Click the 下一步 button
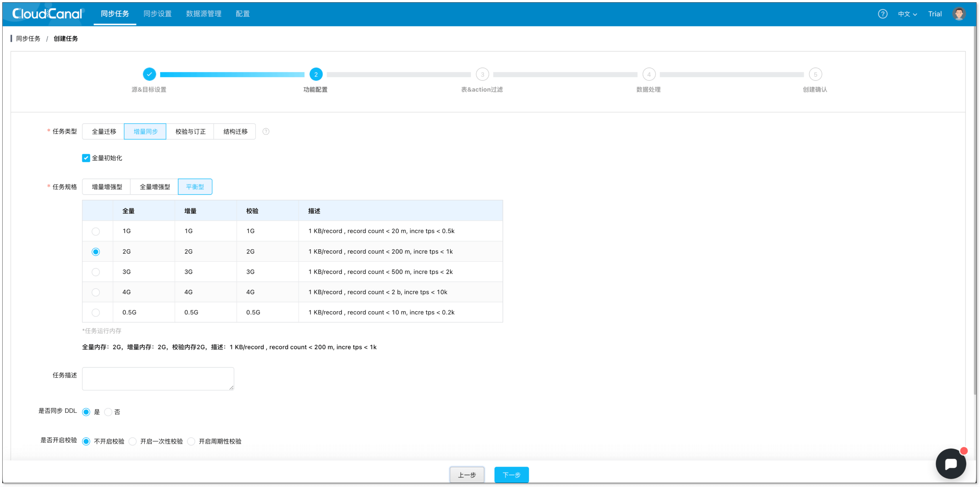980x487 pixels. (511, 475)
